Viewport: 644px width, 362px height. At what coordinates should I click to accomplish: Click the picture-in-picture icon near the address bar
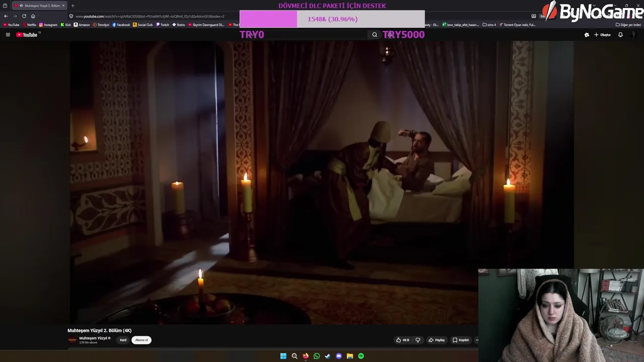(534, 16)
